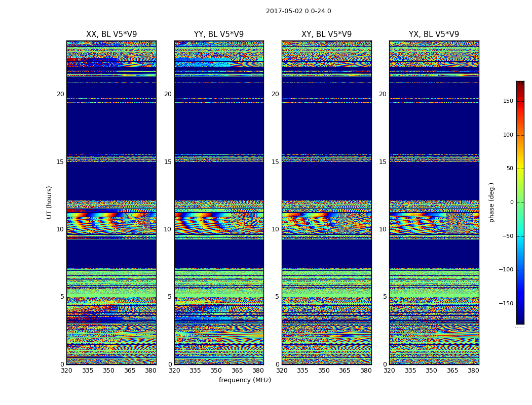Click the 15 hour tick on XY panel
Image resolution: width=532 pixels, height=405 pixels.
click(275, 162)
